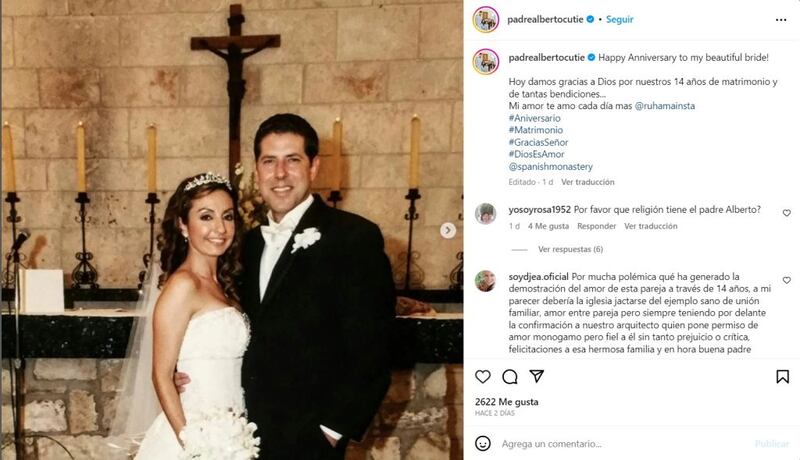Screen dimensions: 800x460
Task: Open padrealbertocutie profile avatar in header
Action: tap(486, 19)
